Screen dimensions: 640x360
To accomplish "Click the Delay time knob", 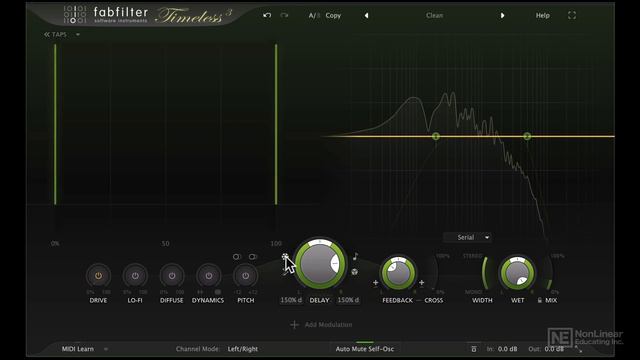I will [320, 264].
